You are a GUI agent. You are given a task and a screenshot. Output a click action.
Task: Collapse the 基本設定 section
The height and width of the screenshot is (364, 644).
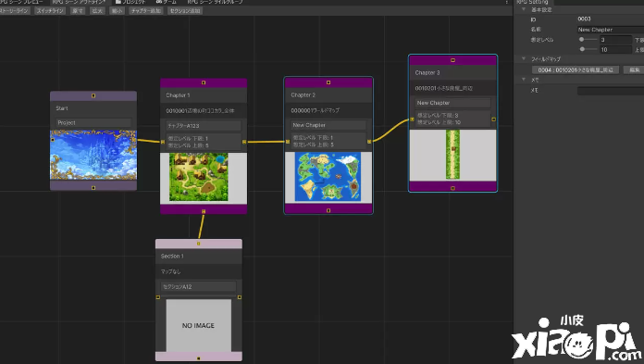tap(524, 9)
